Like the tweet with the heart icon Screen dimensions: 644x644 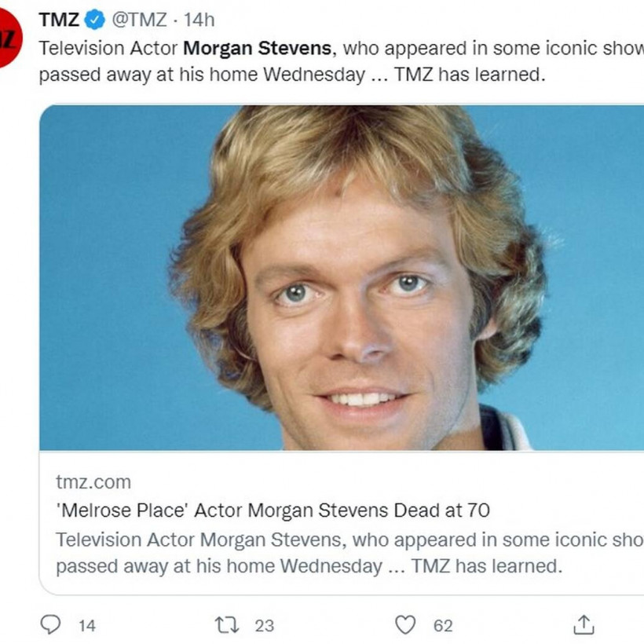pyautogui.click(x=404, y=624)
